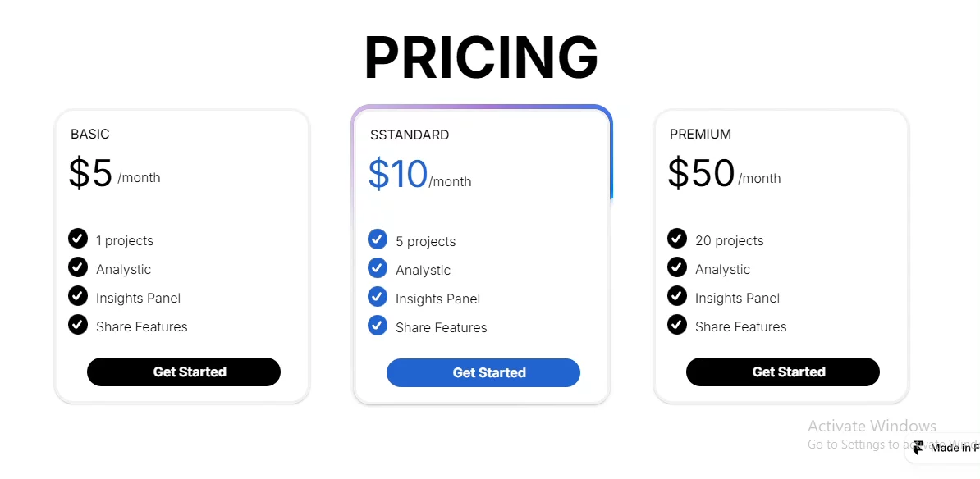Select the SSTANDARD plan title
The width and height of the screenshot is (980, 479).
click(x=410, y=135)
